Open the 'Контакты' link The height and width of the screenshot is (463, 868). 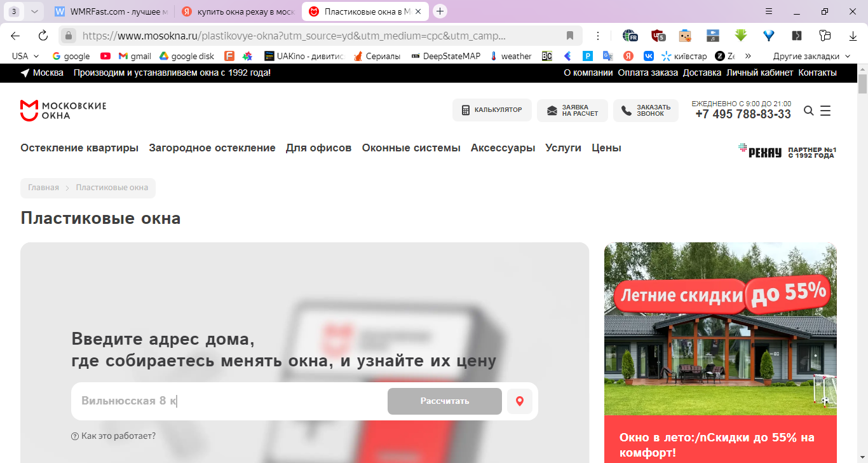818,73
